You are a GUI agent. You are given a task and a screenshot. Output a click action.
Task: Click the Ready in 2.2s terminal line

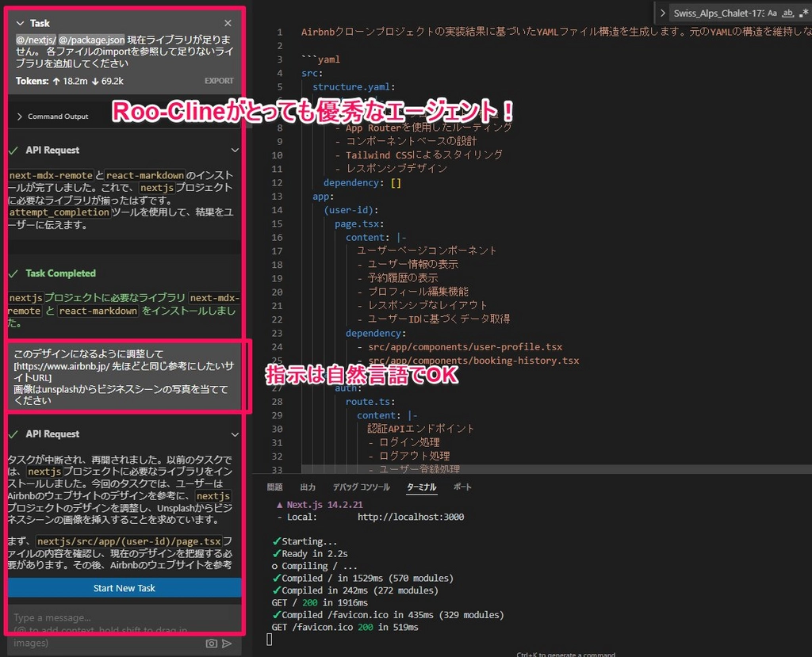[310, 553]
